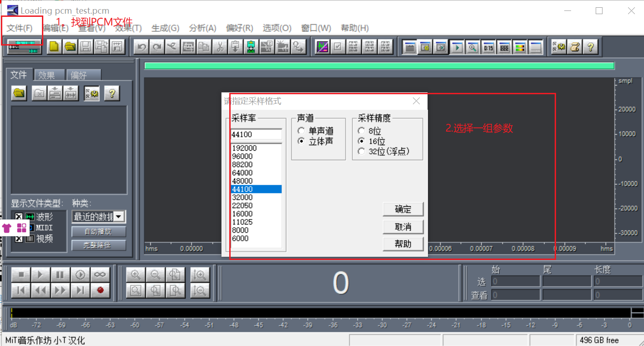Click the 确定 button to confirm sample format
644x346 pixels.
coord(403,209)
